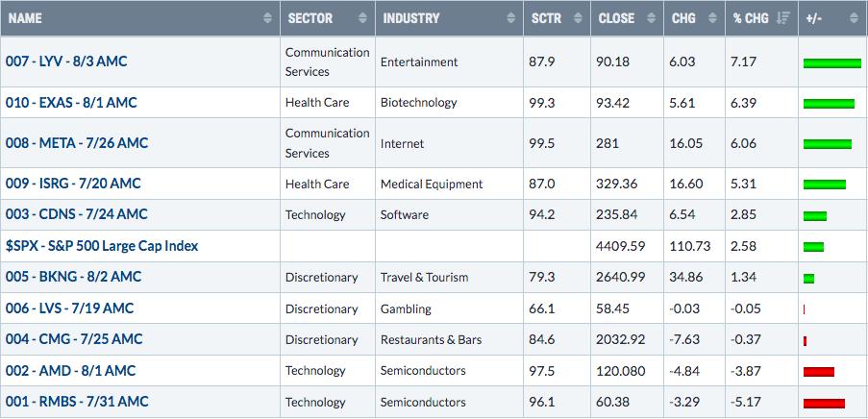Screen dimensions: 868x419
Task: Click CLOSE column sort arrows
Action: tap(651, 18)
